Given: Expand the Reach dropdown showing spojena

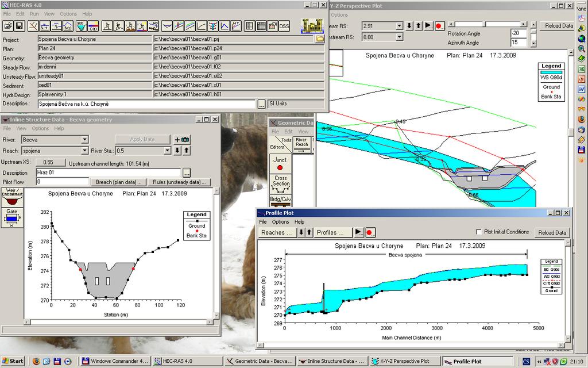Looking at the screenshot, I should [x=85, y=151].
